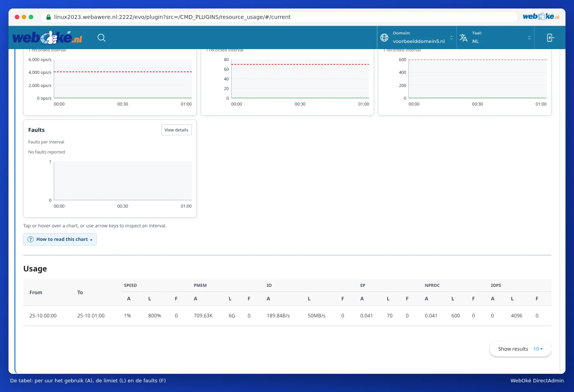Image resolution: width=574 pixels, height=392 pixels.
Task: Click the NPROC column group header
Action: click(x=432, y=285)
